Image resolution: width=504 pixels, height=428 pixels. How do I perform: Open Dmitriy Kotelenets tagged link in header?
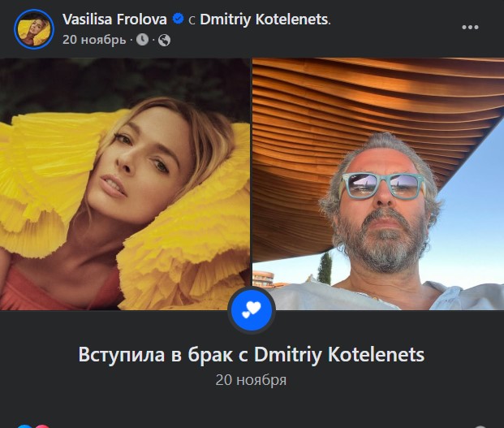265,19
